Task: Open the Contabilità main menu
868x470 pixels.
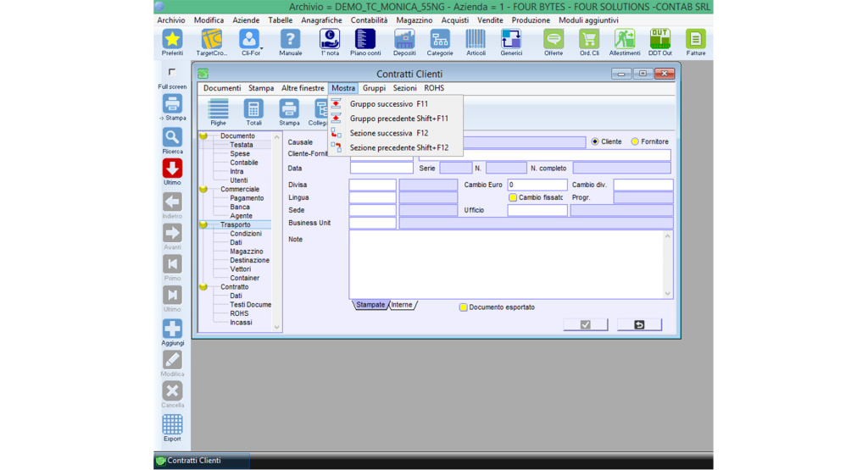Action: click(x=370, y=20)
